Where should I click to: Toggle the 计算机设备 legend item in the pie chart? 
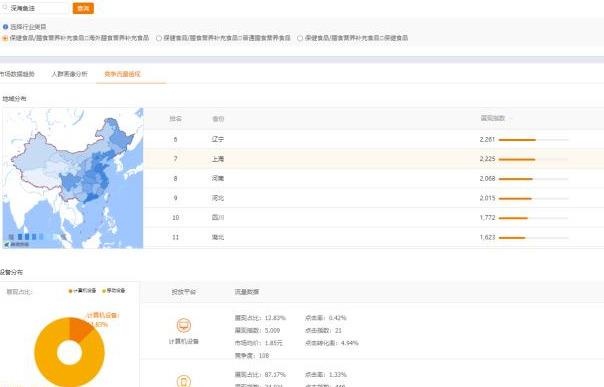82,291
